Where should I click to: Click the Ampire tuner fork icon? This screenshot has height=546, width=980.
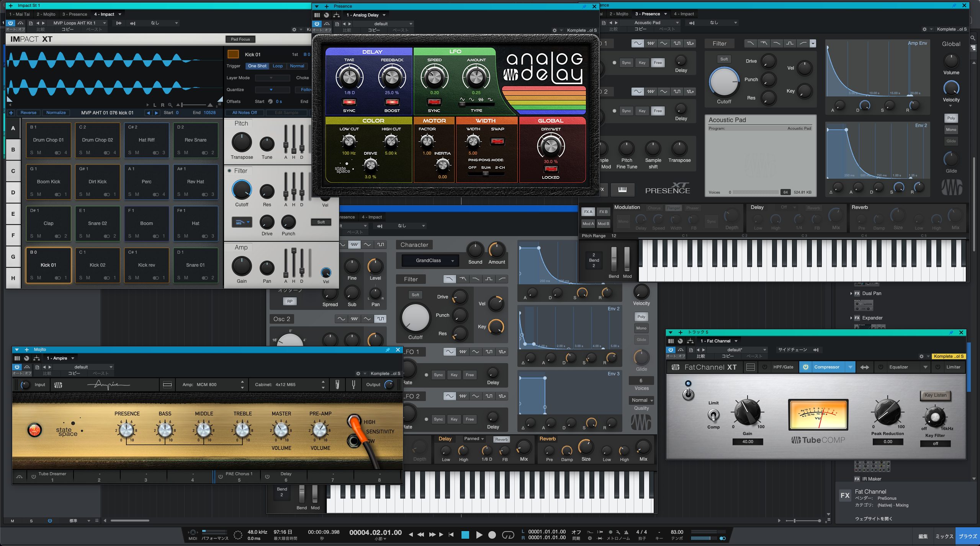tap(353, 384)
